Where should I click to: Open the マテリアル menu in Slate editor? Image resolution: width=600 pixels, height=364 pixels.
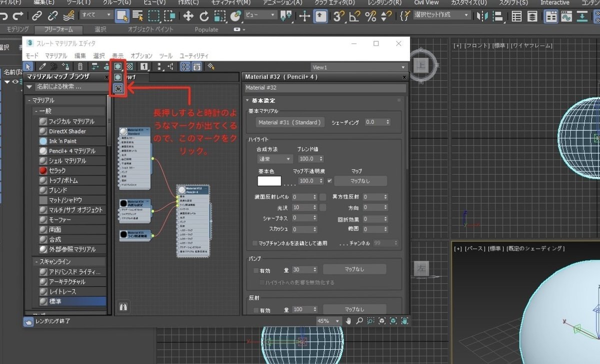pyautogui.click(x=55, y=56)
